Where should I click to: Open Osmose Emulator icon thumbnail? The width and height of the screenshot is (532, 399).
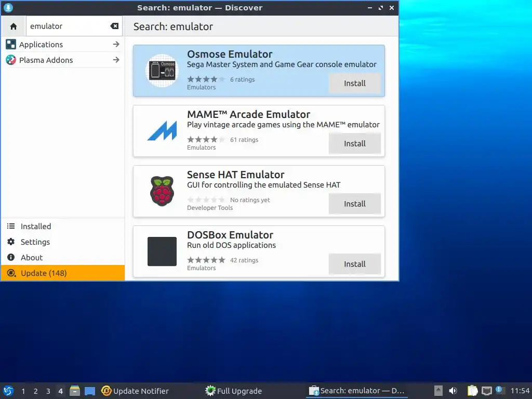click(162, 71)
